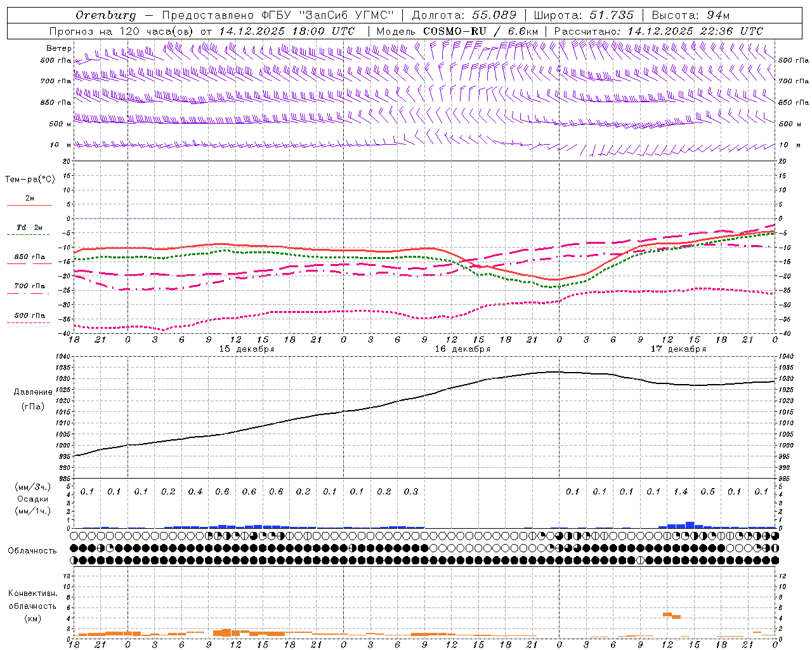Viewport: 812px width, 650px height.
Task: Click the '(мм/3ч.)' precipitation unit label
Action: tap(33, 487)
